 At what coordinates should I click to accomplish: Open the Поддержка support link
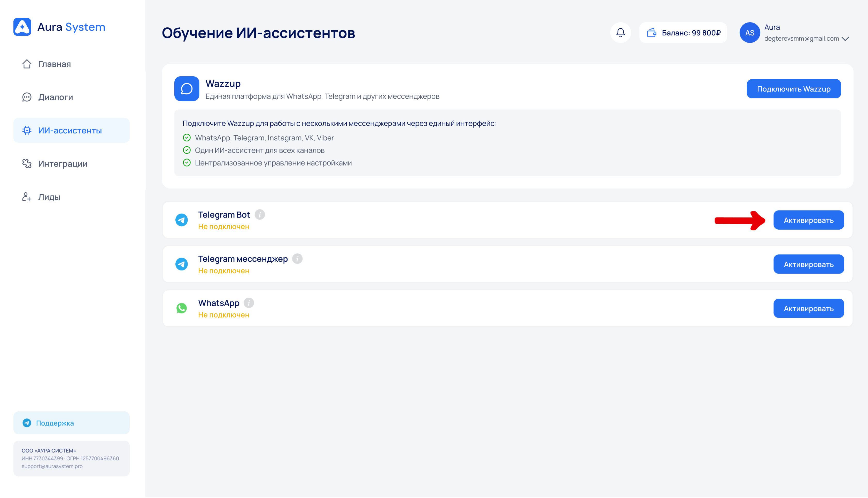click(55, 423)
